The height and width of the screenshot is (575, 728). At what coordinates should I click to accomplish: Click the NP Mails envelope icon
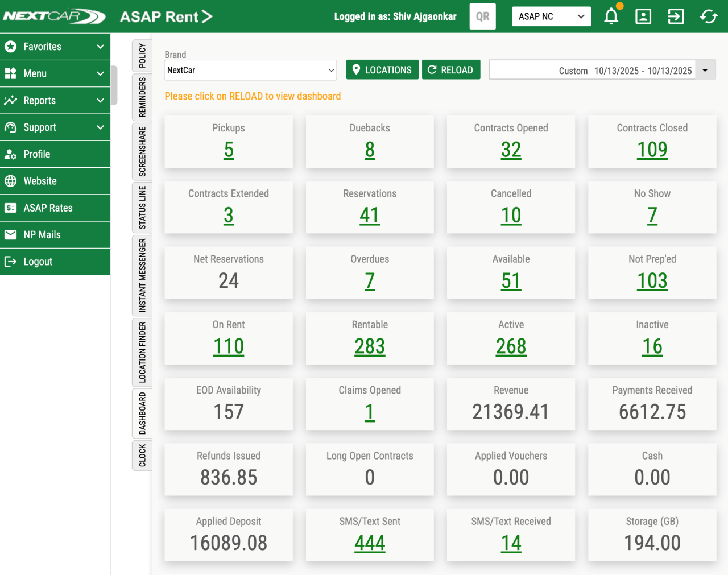point(11,235)
